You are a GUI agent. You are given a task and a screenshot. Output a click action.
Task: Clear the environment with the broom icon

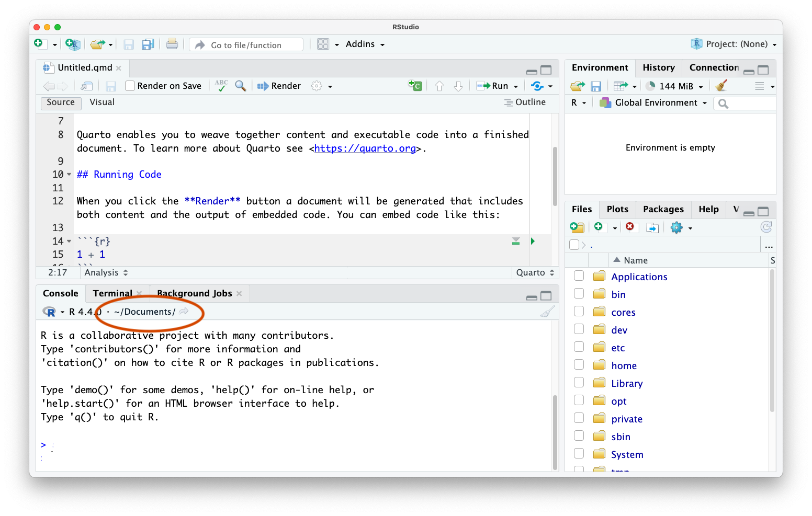721,86
